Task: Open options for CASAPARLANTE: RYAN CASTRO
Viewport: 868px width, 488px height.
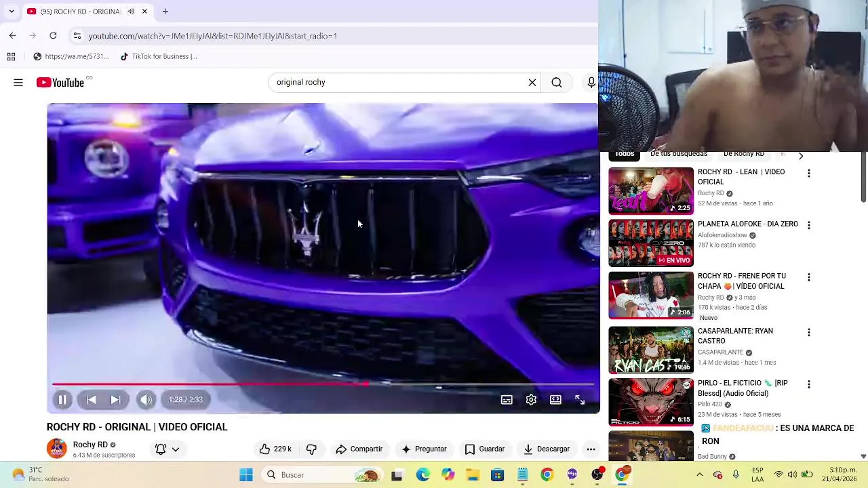Action: (x=808, y=332)
